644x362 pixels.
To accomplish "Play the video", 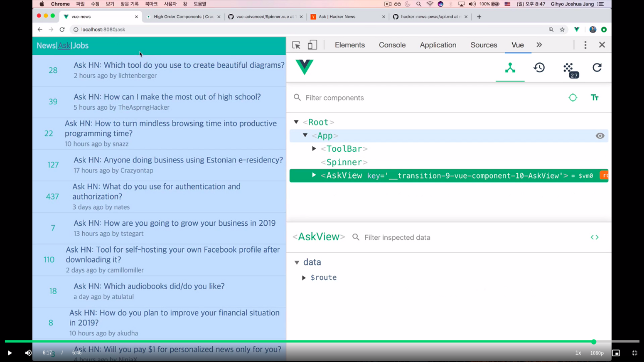I will tap(10, 353).
